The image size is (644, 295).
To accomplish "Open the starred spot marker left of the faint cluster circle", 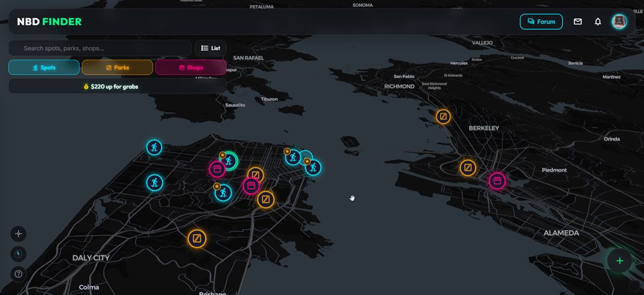I will pyautogui.click(x=293, y=157).
